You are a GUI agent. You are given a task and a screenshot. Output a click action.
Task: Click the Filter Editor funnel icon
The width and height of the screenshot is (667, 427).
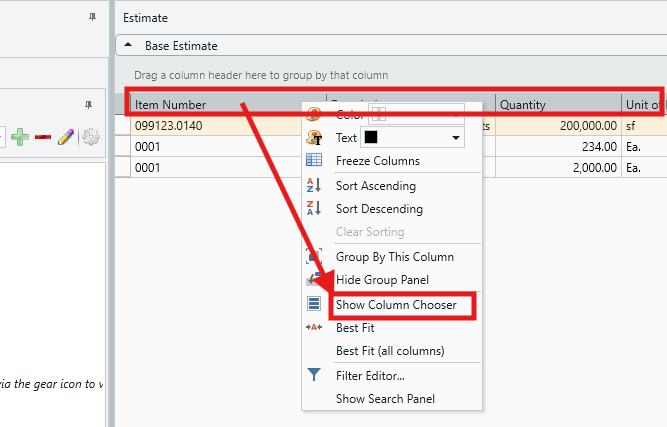tap(314, 376)
